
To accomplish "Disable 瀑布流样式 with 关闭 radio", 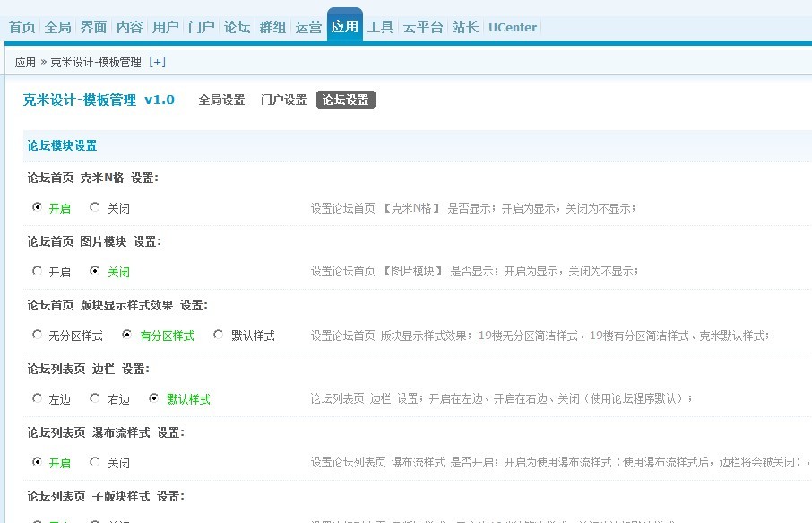I will (x=95, y=463).
